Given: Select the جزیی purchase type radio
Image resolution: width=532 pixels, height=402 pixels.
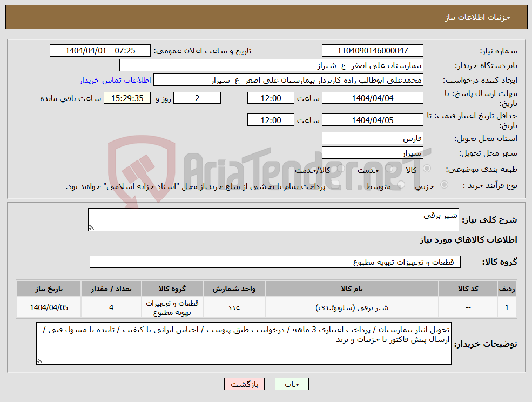Looking at the screenshot, I should tap(444, 185).
